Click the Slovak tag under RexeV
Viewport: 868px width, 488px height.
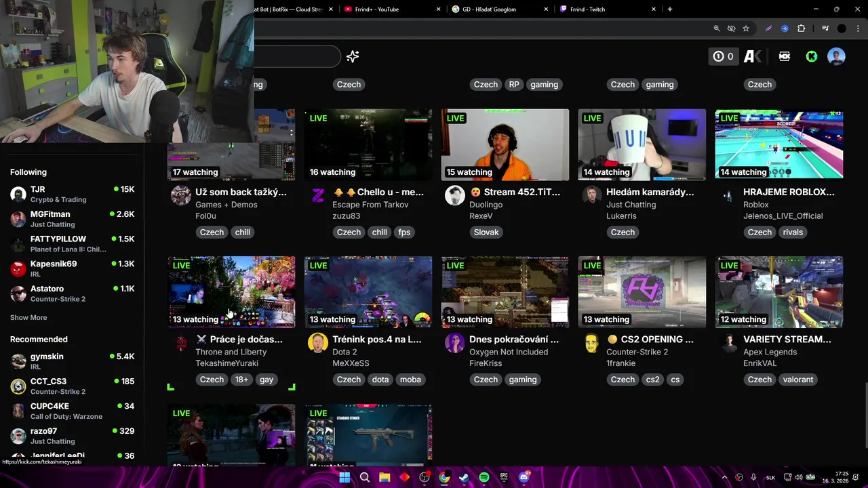click(486, 232)
